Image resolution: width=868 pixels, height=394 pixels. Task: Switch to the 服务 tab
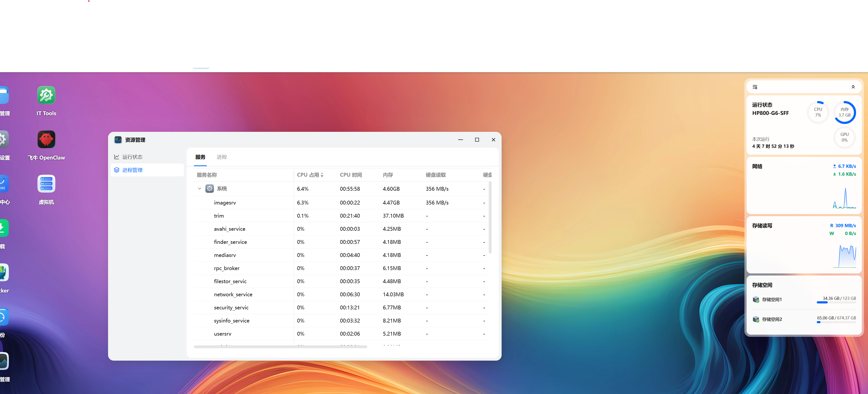tap(200, 157)
